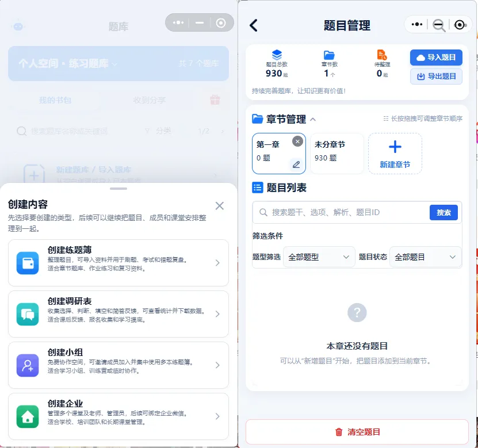Click the 待整理 document icon
The height and width of the screenshot is (448, 478).
pos(382,55)
